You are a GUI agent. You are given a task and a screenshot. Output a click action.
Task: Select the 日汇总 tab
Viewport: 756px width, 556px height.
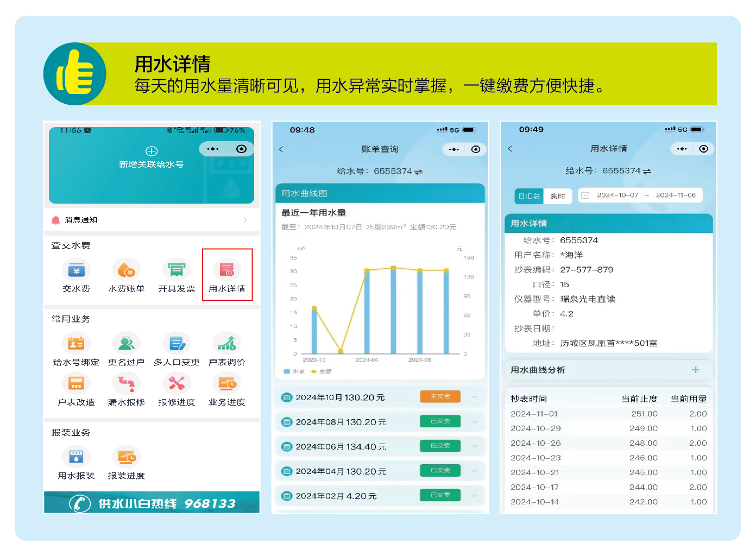pyautogui.click(x=528, y=196)
